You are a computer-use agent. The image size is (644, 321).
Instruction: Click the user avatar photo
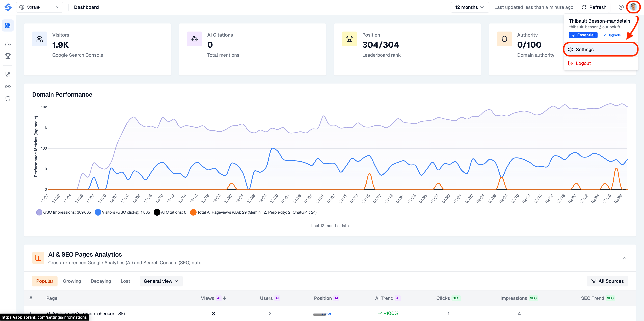coord(633,7)
